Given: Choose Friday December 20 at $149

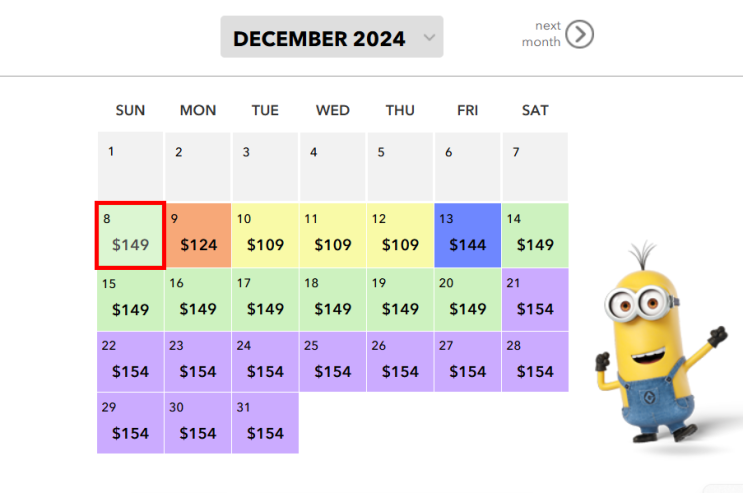Looking at the screenshot, I should click(x=467, y=299).
